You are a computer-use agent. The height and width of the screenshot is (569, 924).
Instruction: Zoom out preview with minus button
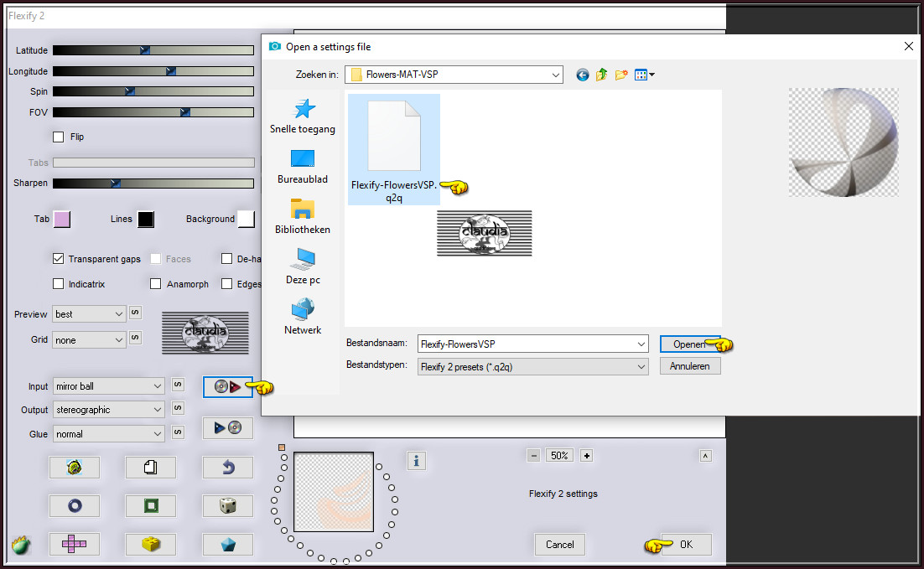[533, 456]
